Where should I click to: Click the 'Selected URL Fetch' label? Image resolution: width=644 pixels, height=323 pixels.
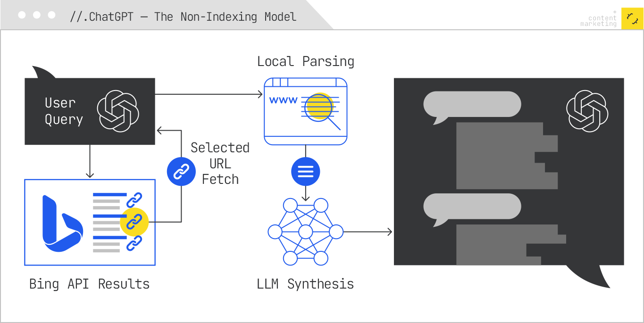[220, 163]
